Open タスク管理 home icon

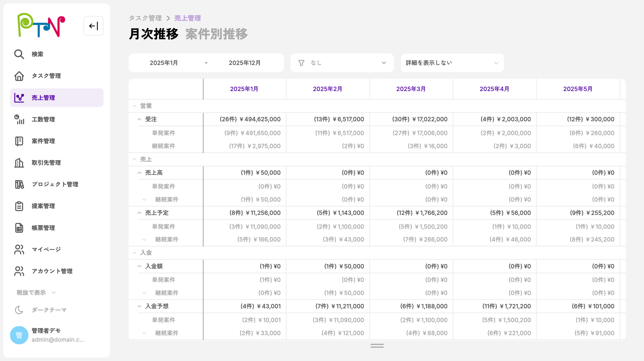[x=19, y=76]
